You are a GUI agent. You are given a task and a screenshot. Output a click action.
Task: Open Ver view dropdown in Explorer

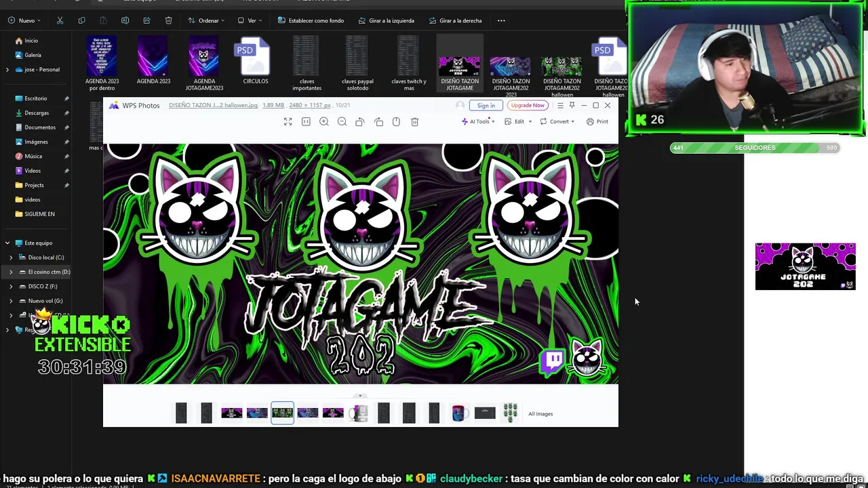point(250,20)
